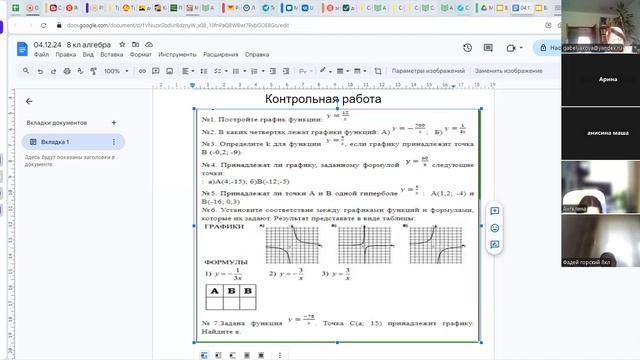Apply the numbered list
The image size is (640, 360).
click(254, 71)
